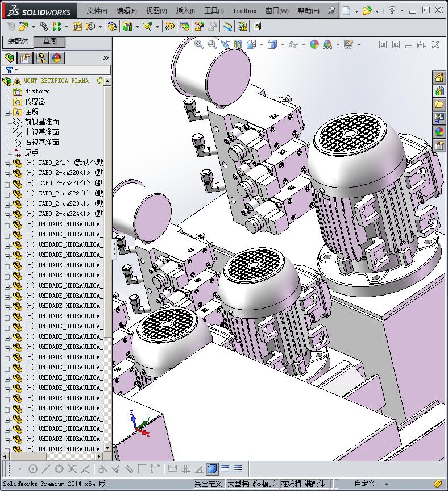Image resolution: width=448 pixels, height=491 pixels.
Task: Expand the panel tabs double-chevron
Action: pos(106,57)
